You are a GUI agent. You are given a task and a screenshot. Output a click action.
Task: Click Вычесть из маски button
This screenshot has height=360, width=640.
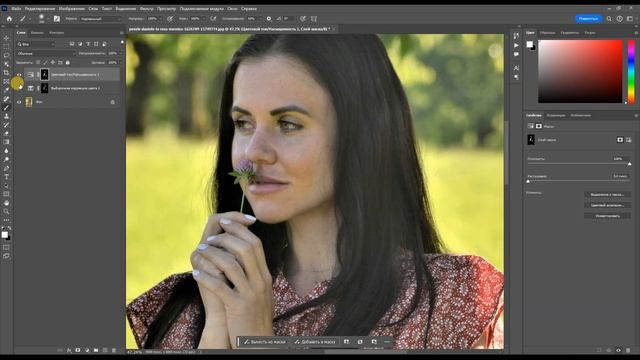[x=264, y=342]
